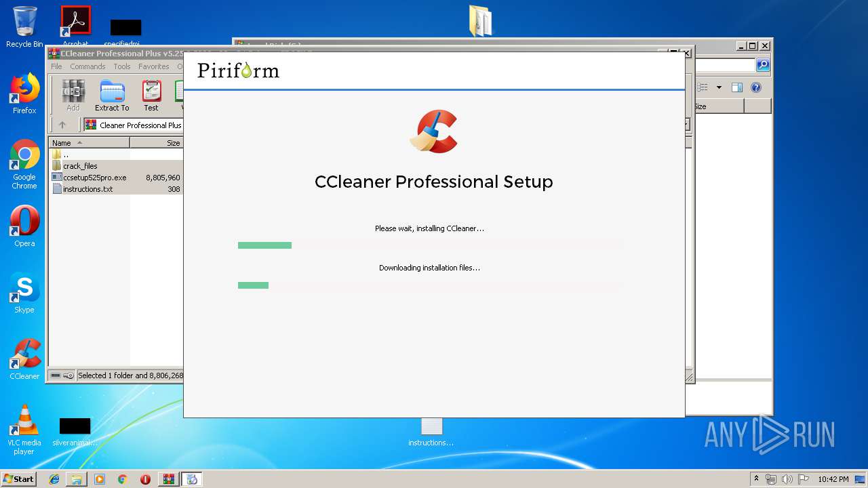Open the folder icon at desktop top
The image size is (868, 488).
click(x=480, y=20)
